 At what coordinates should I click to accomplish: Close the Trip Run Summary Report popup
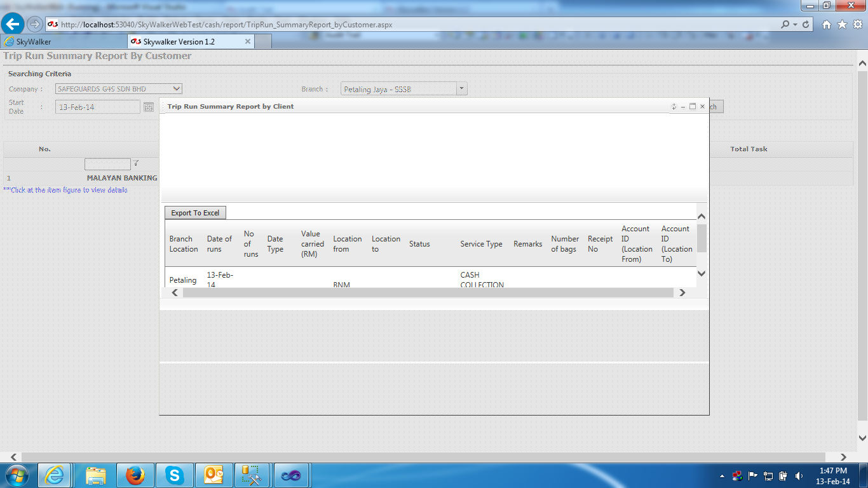(702, 107)
